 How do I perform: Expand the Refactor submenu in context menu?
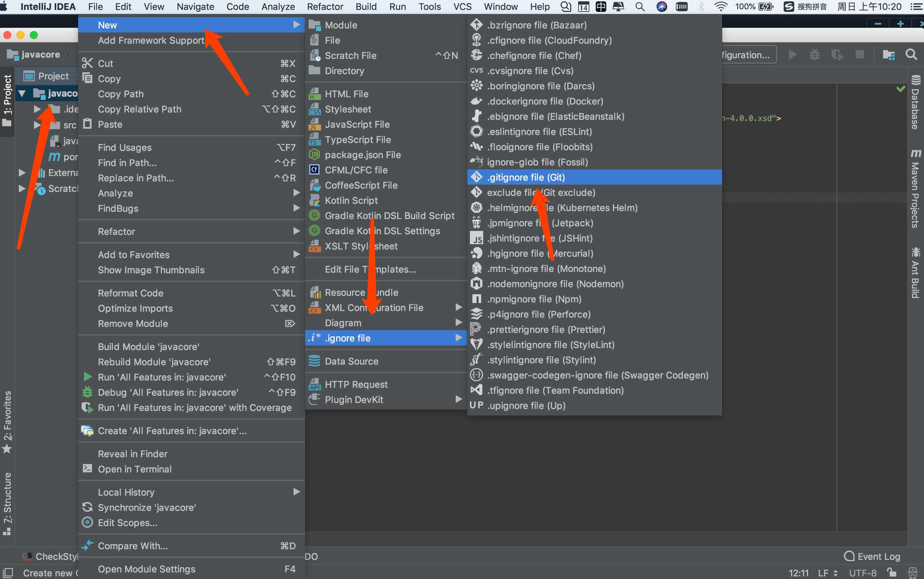(x=192, y=231)
